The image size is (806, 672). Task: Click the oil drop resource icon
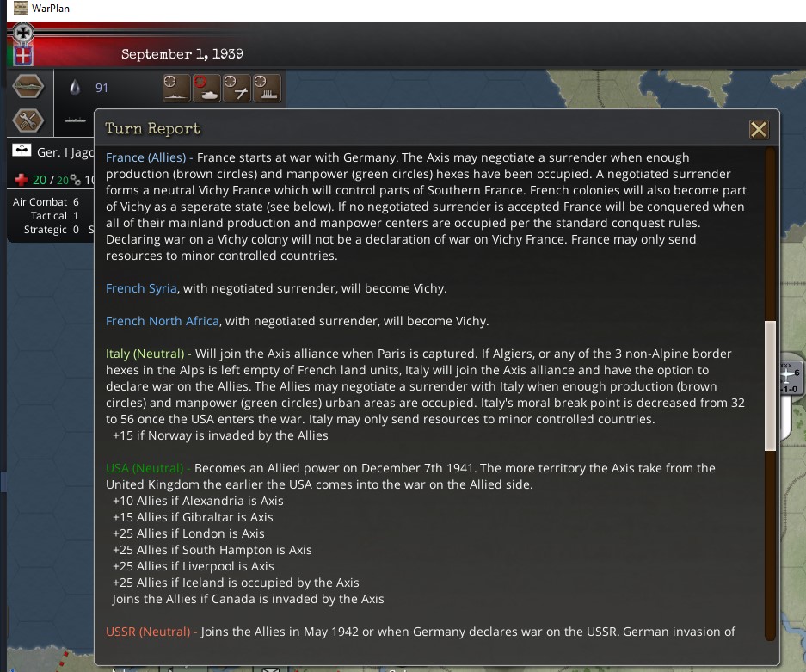(75, 88)
